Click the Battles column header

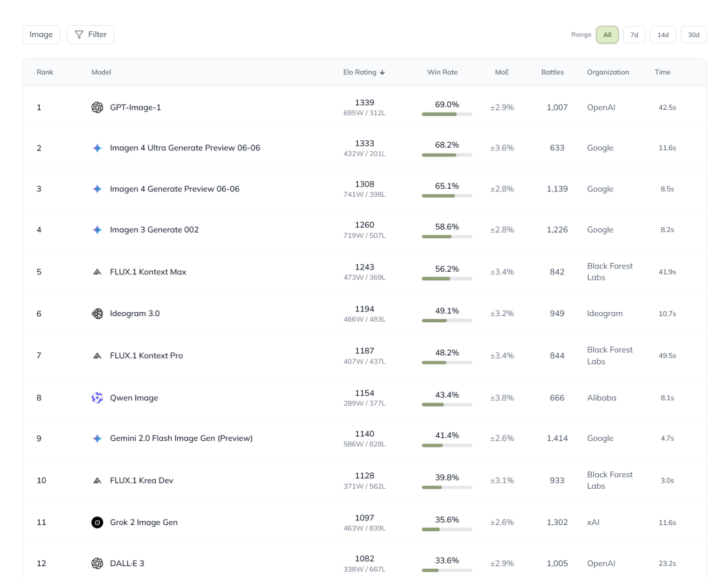click(x=552, y=72)
